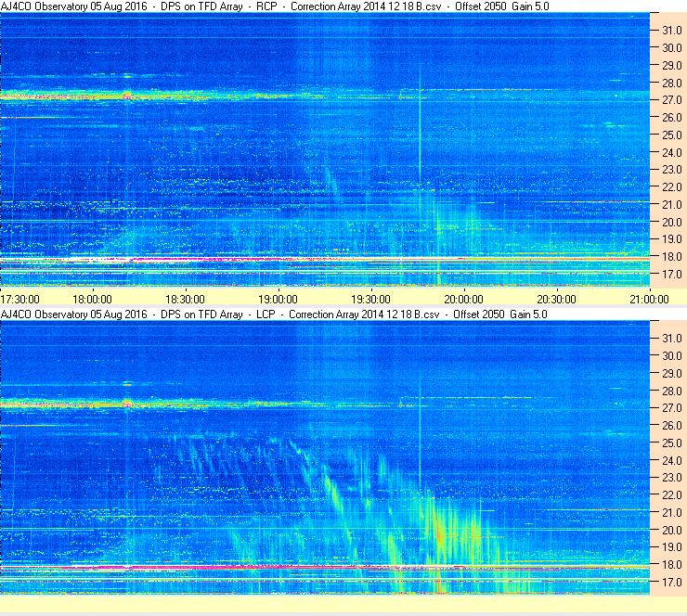Select the 19:30:00 time tick label
The height and width of the screenshot is (616, 687).
[370, 300]
